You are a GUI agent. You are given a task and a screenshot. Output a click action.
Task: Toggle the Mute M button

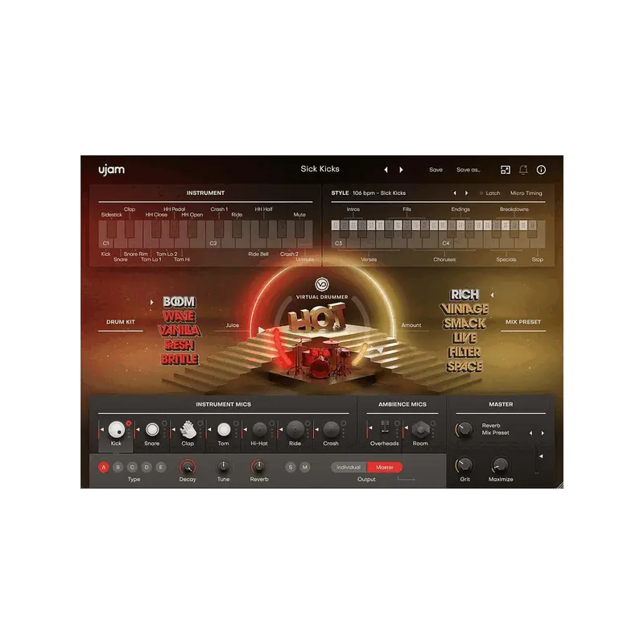point(305,467)
